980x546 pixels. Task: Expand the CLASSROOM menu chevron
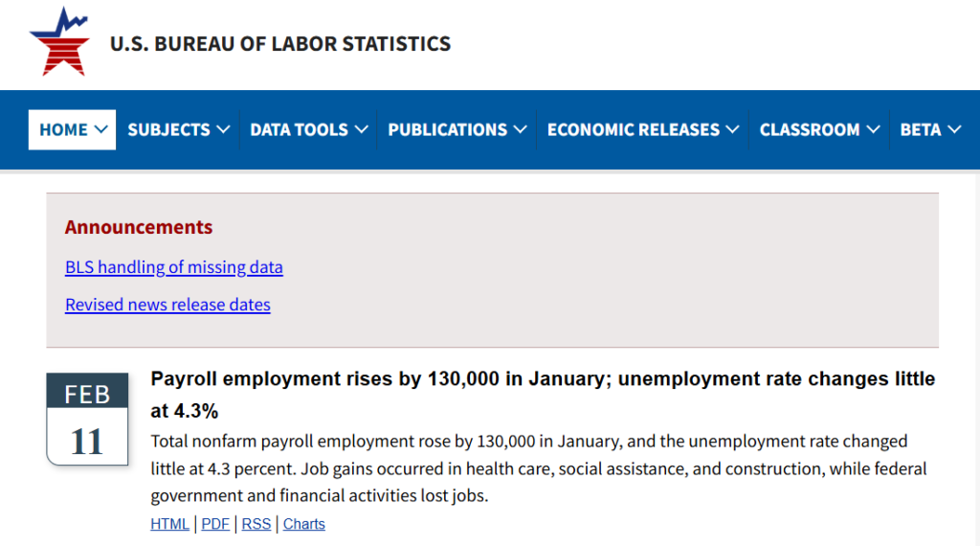[x=873, y=129]
